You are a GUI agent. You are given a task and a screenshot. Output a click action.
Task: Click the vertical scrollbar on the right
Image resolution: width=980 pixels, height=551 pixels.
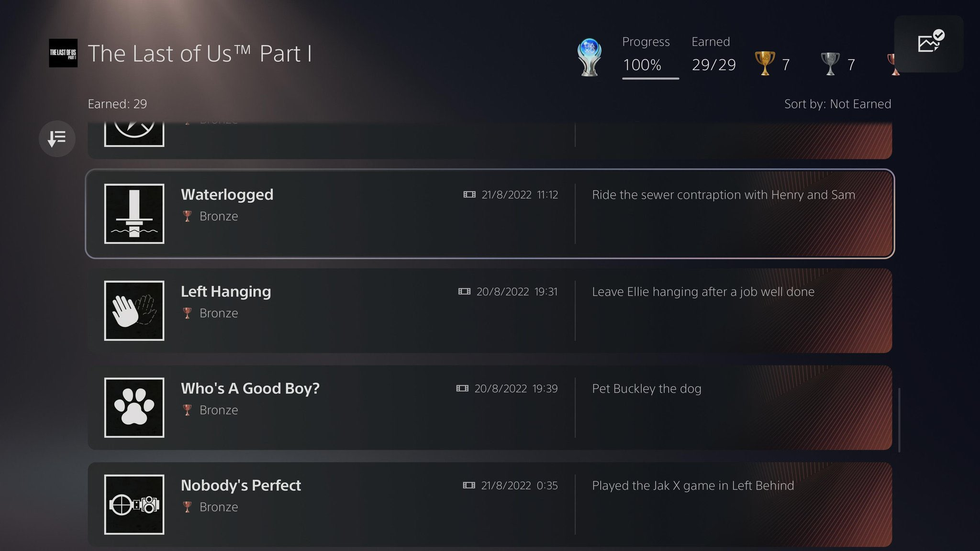click(x=899, y=420)
